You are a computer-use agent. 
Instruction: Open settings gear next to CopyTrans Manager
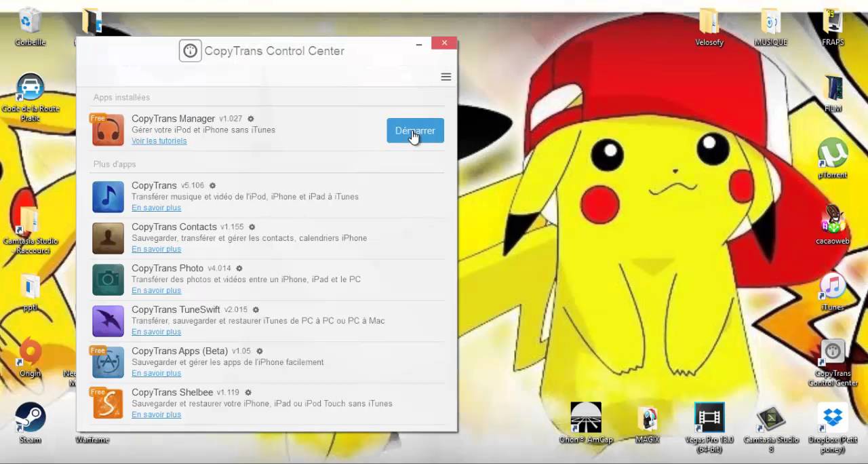(x=250, y=119)
